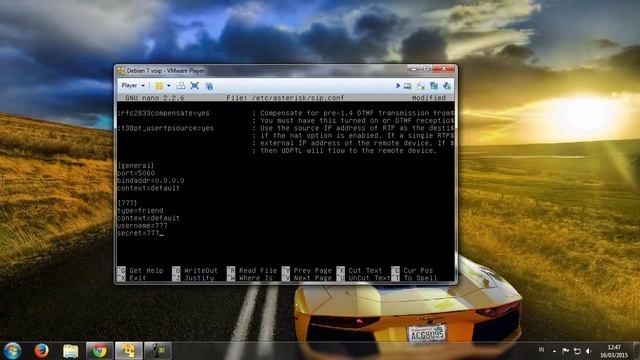Image resolution: width=640 pixels, height=360 pixels.
Task: Click the '[777]' section line
Action: [x=127, y=203]
